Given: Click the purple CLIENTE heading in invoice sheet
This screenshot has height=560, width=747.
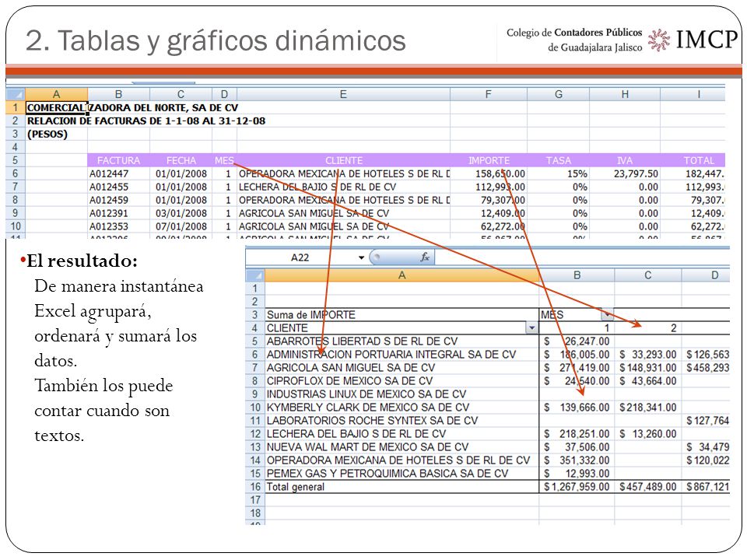Looking at the screenshot, I should (343, 160).
